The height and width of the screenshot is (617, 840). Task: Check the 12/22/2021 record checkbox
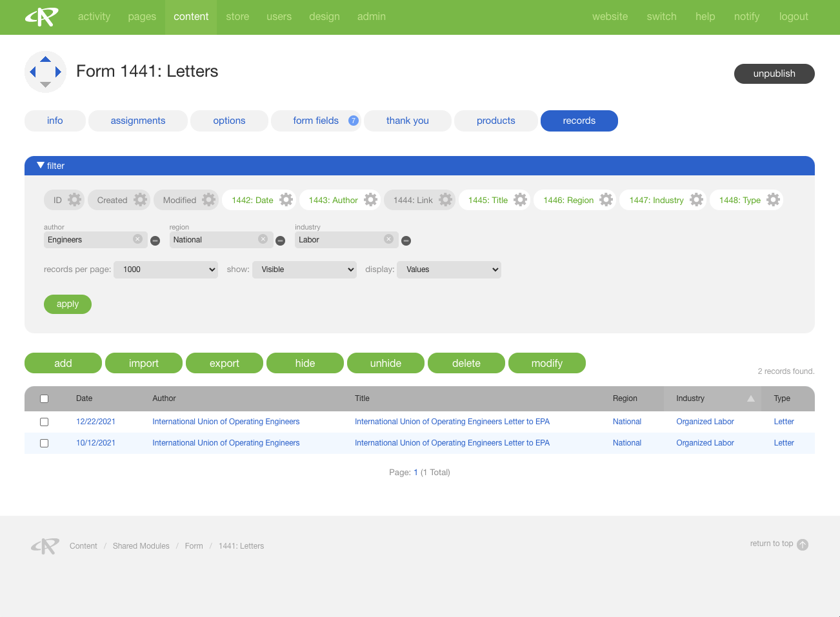(45, 422)
